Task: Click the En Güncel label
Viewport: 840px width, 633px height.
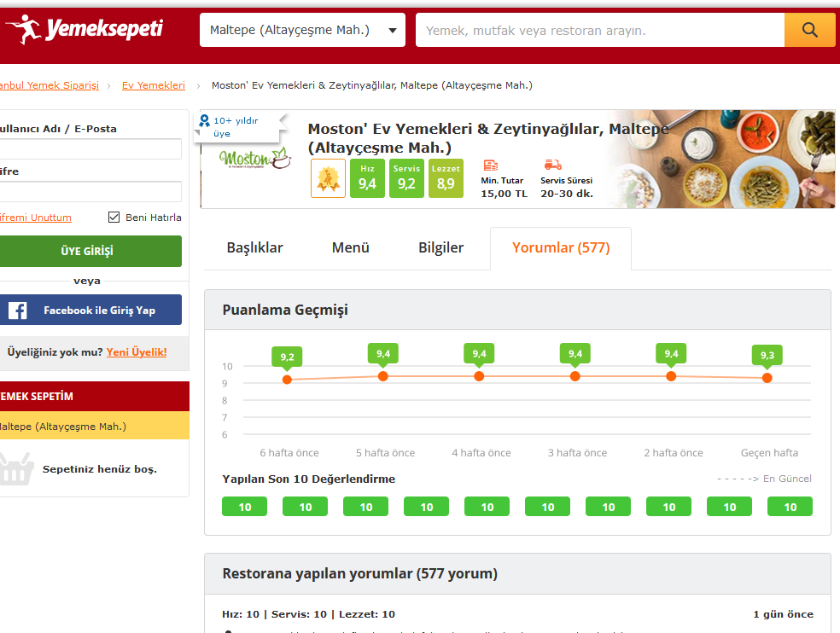Action: (787, 479)
